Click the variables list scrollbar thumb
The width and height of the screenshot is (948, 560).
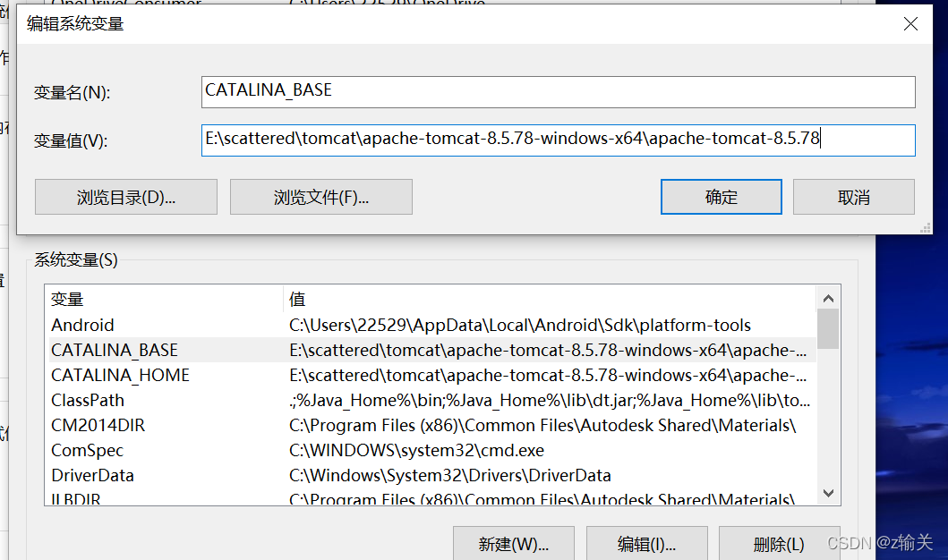pos(828,329)
